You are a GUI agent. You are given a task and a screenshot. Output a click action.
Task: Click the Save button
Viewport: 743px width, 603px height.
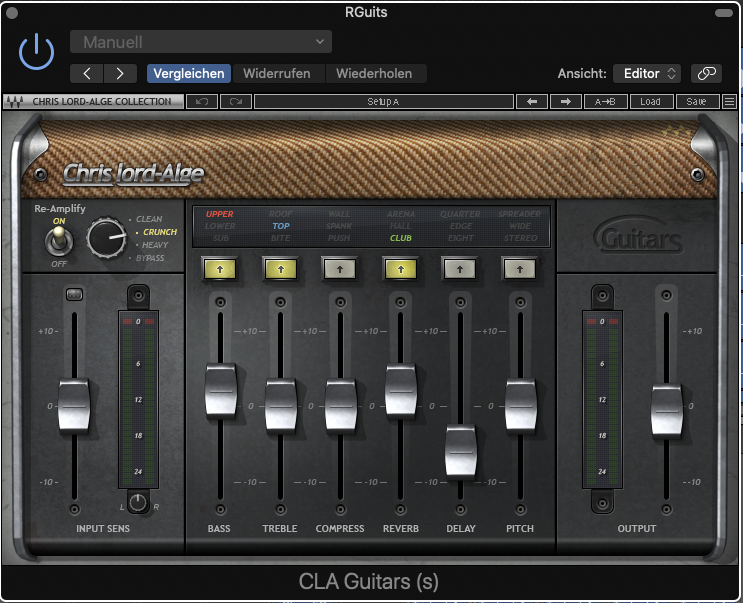[696, 101]
